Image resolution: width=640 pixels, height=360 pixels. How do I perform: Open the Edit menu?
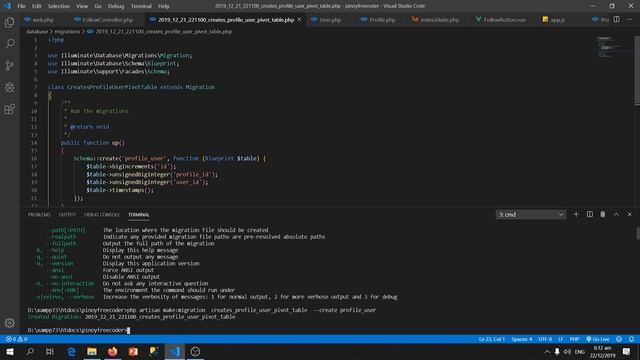(37, 6)
